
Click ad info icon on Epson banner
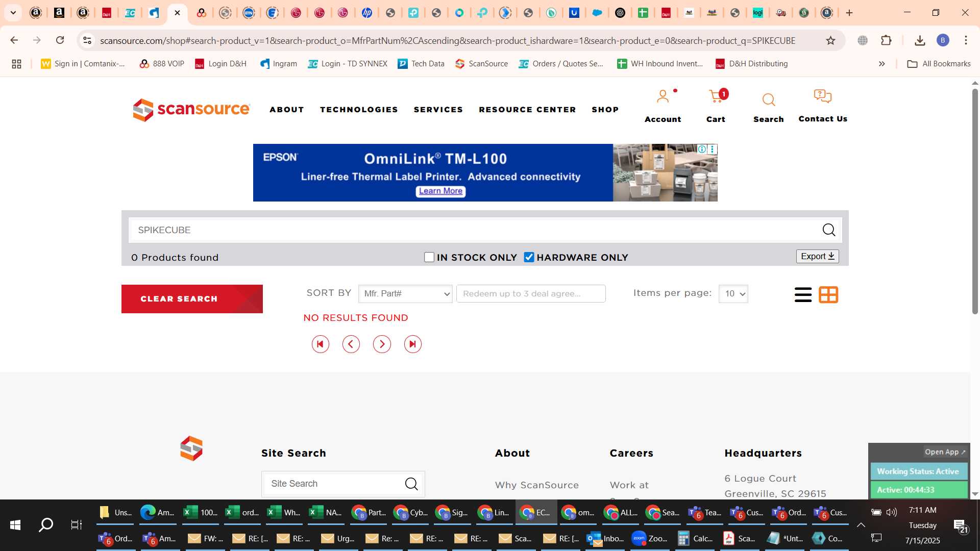click(702, 149)
